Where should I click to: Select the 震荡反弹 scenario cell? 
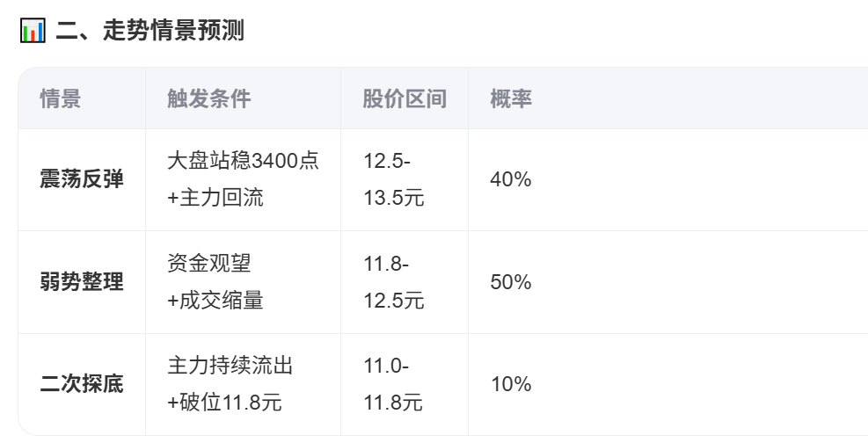click(x=82, y=179)
